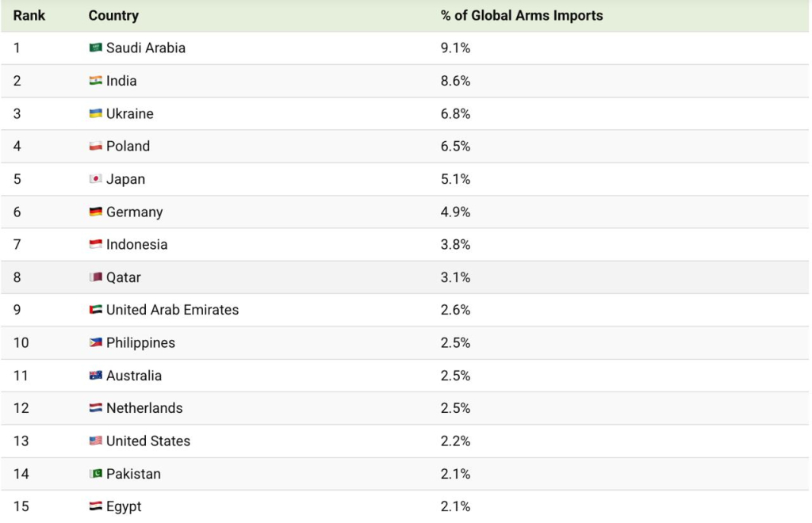
Task: Click the Japan flag icon
Action: [x=95, y=179]
